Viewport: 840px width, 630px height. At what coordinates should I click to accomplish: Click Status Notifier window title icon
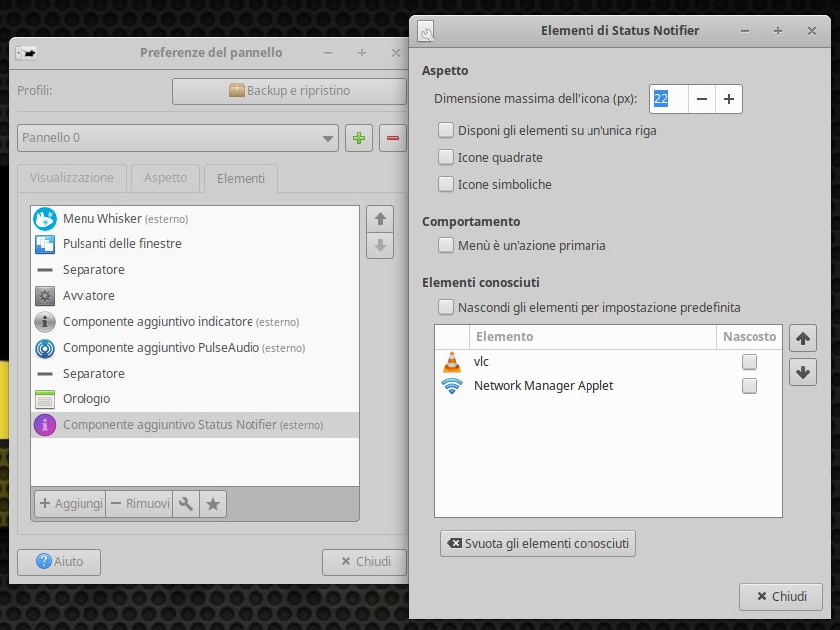pos(426,31)
